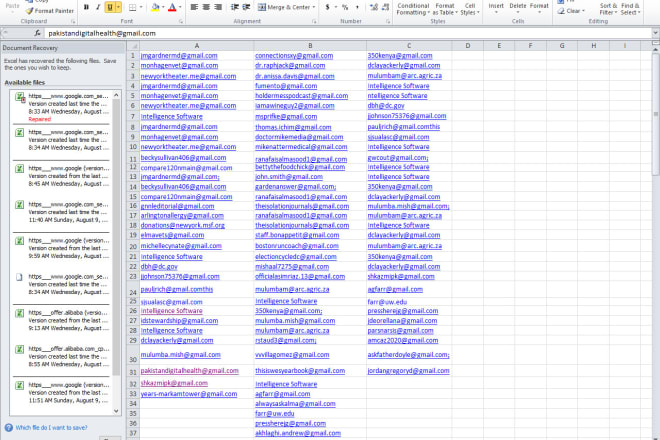Image resolution: width=660 pixels, height=440 pixels.
Task: Apply Comma Style number format
Action: (357, 7)
